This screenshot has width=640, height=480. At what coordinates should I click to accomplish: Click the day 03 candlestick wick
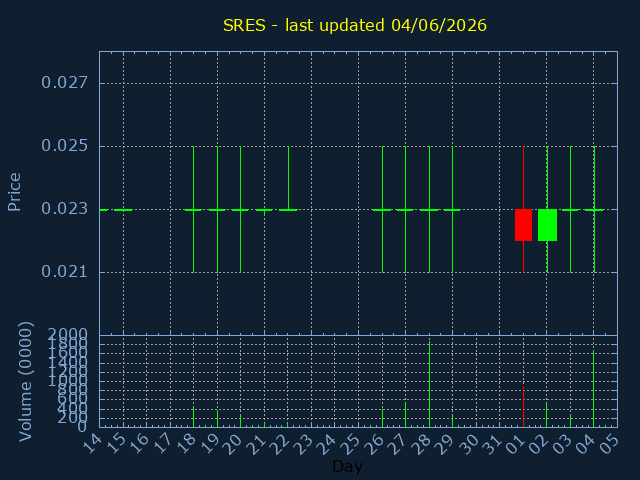571,209
